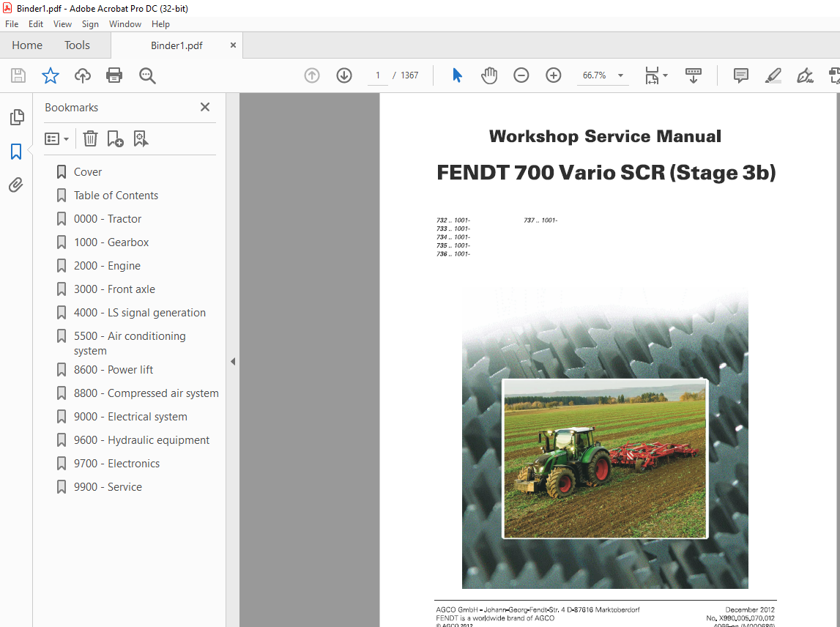
Task: Click the FENDT 700 Vario SCR title text
Action: click(x=606, y=173)
